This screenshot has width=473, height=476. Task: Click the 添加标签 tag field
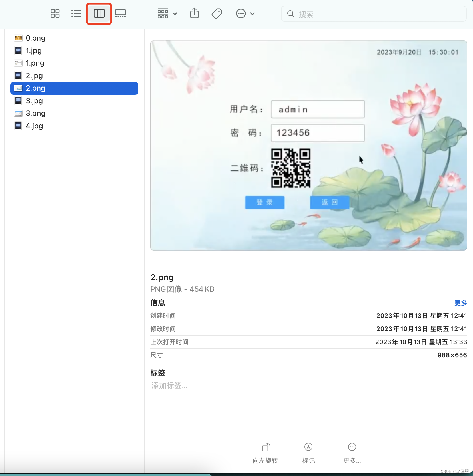[169, 386]
